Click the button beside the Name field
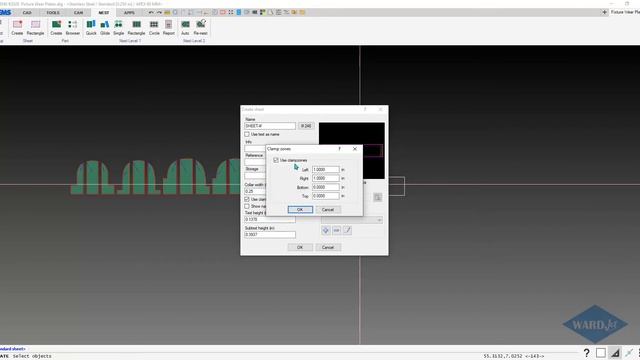Screen dimensions: 640x360 pyautogui.click(x=306, y=126)
